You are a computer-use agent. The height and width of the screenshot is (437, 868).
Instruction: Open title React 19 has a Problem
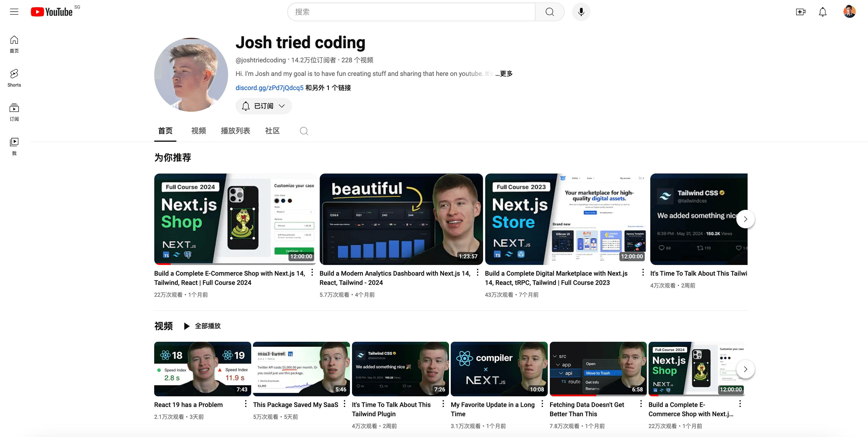188,405
